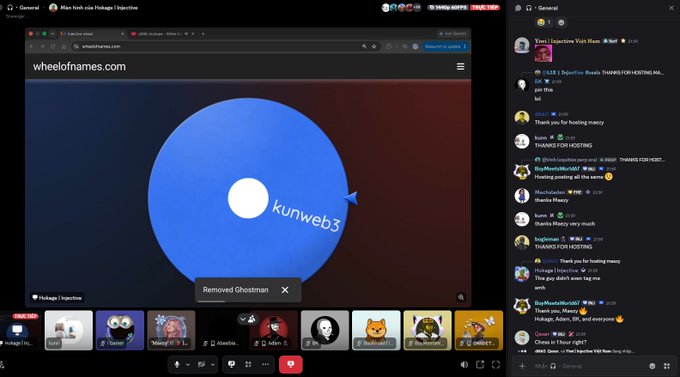Collapse participants row with chevron toggle
Screen dimensions: 680x377
(248, 319)
